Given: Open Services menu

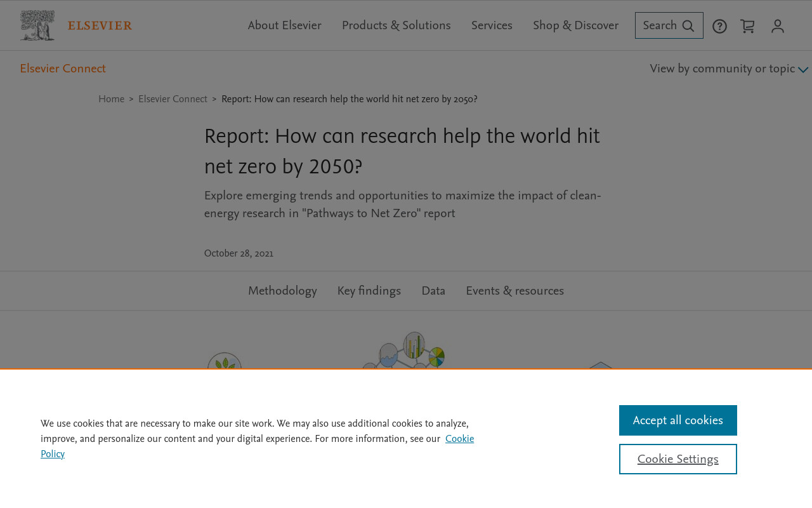Looking at the screenshot, I should pos(492,25).
